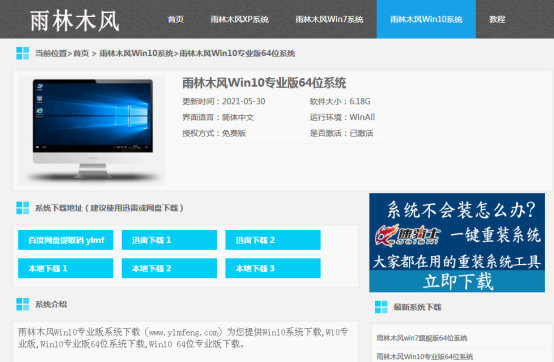Click the 授权方式：免费版 text
The width and height of the screenshot is (554, 362).
pyautogui.click(x=214, y=133)
